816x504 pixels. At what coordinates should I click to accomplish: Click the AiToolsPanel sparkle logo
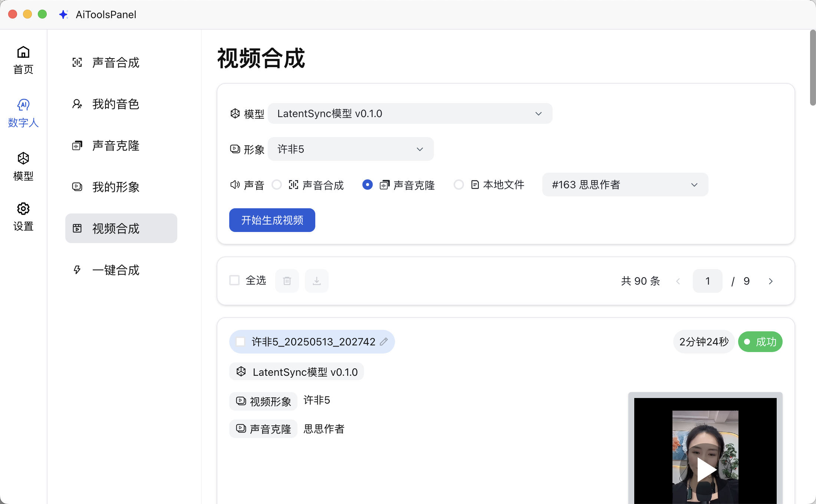pyautogui.click(x=63, y=14)
